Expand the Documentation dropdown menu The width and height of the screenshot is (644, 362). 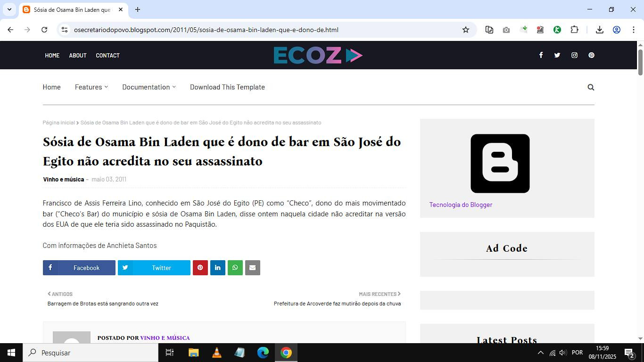tap(149, 87)
